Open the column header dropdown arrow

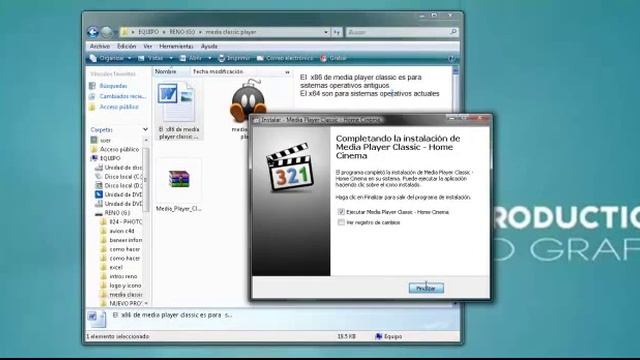click(287, 72)
